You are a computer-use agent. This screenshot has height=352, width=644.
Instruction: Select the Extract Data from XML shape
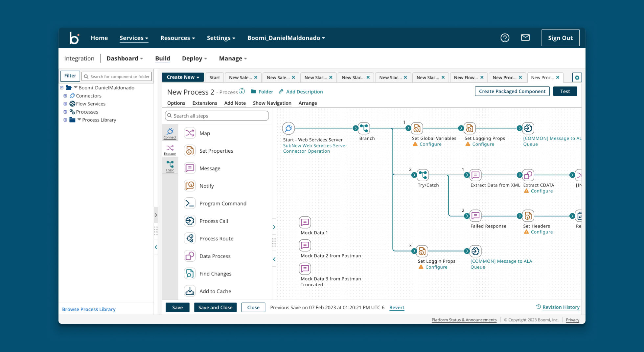pos(475,175)
